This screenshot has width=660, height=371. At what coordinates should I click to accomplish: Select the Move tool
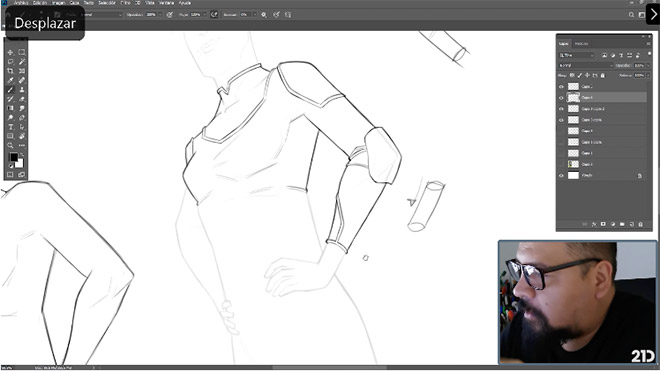pyautogui.click(x=10, y=53)
